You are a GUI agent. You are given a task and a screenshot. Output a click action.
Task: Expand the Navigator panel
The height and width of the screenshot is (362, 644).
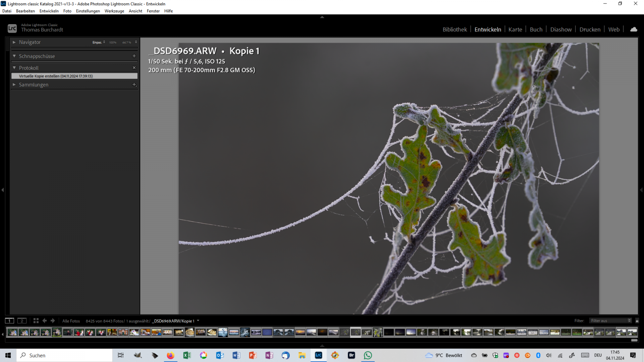point(14,42)
